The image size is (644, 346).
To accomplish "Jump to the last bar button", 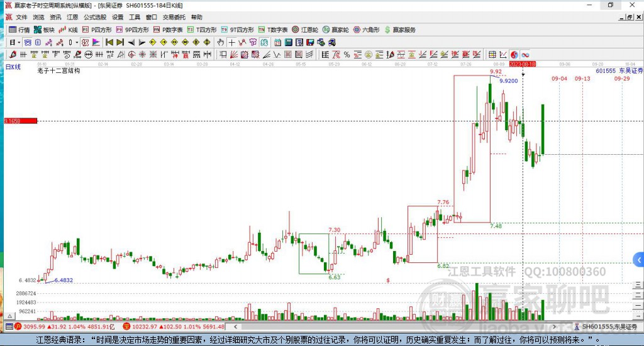I will click(x=120, y=42).
